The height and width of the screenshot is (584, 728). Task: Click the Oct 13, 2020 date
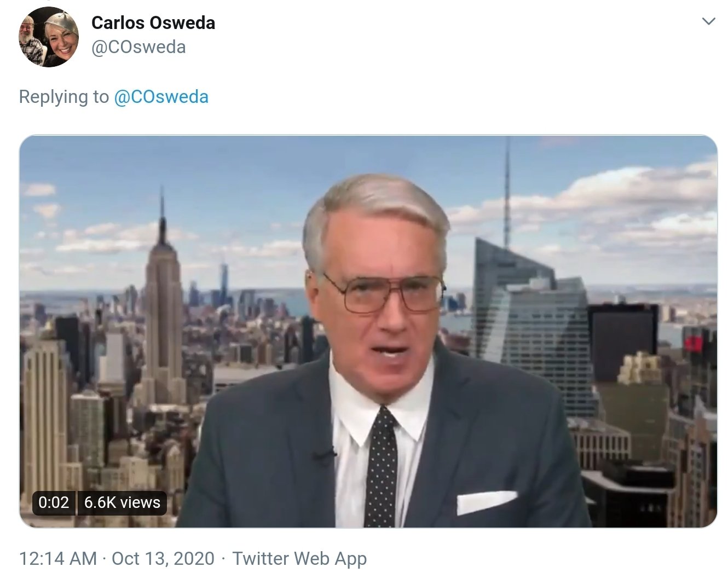point(163,559)
